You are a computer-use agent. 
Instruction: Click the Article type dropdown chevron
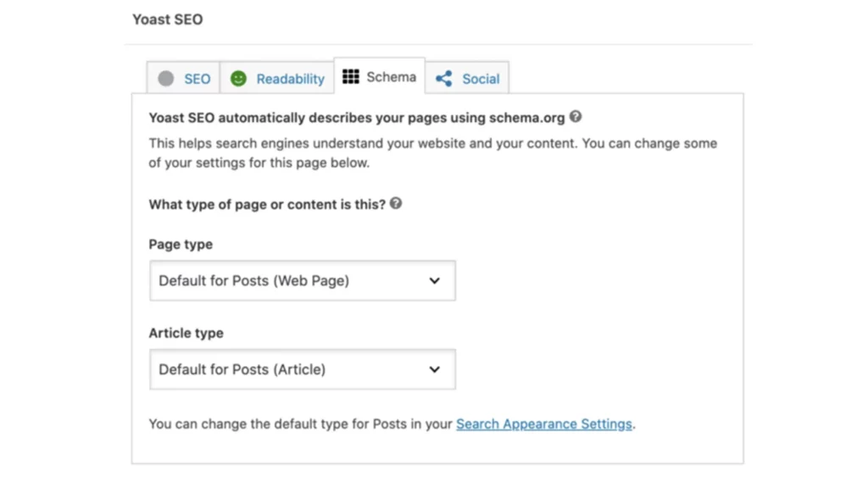coord(435,369)
